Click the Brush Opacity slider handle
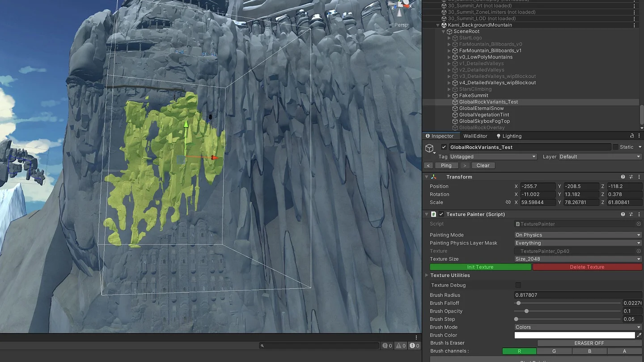 click(x=526, y=311)
